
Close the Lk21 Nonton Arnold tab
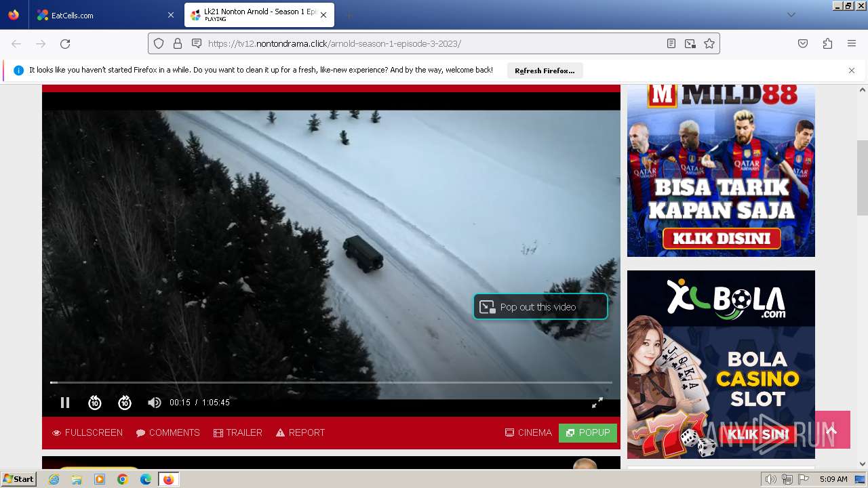pos(323,15)
